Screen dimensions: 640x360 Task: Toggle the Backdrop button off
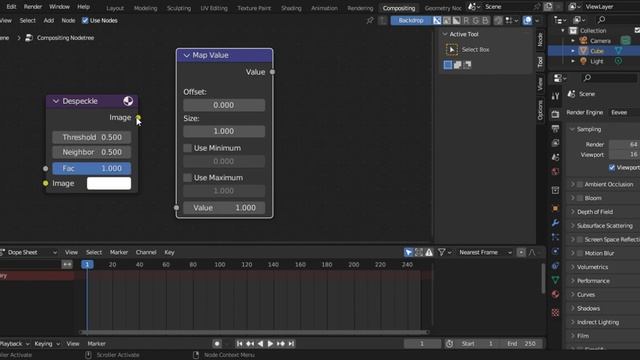click(x=411, y=20)
